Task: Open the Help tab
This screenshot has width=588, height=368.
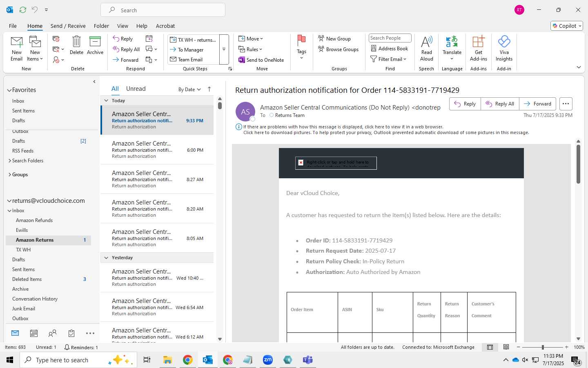Action: click(142, 26)
